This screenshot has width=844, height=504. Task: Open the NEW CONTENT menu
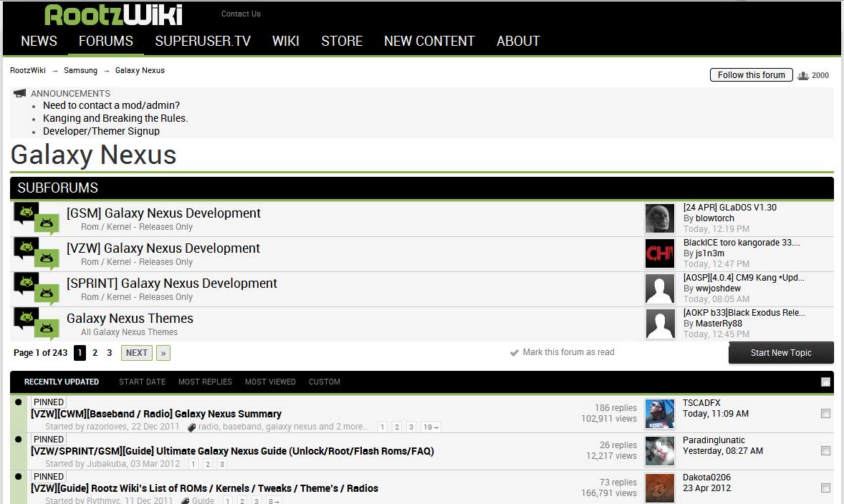coord(428,41)
